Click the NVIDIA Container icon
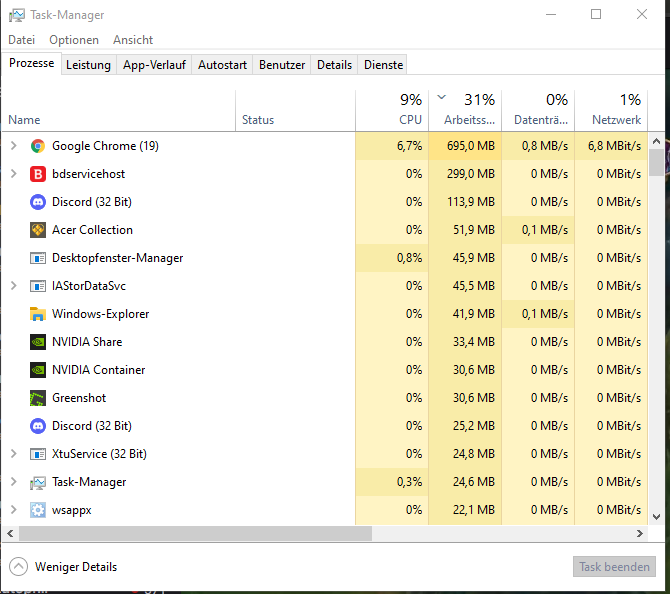Image resolution: width=670 pixels, height=594 pixels. pos(38,370)
